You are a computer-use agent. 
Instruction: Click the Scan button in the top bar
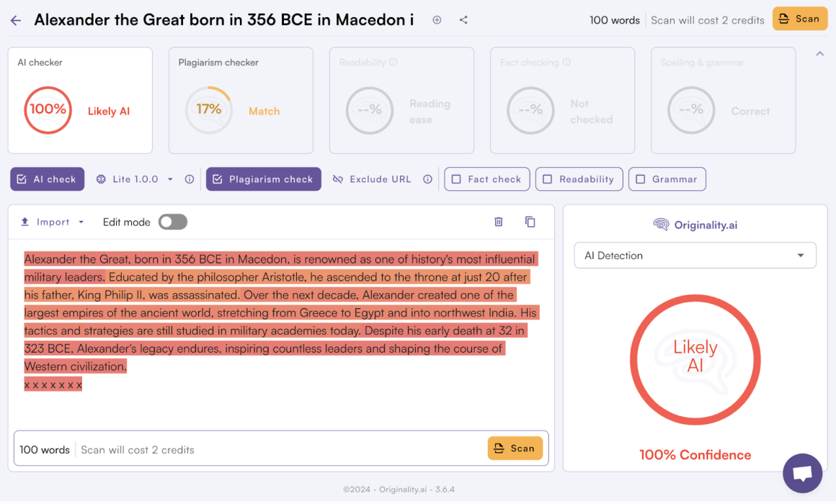799,19
